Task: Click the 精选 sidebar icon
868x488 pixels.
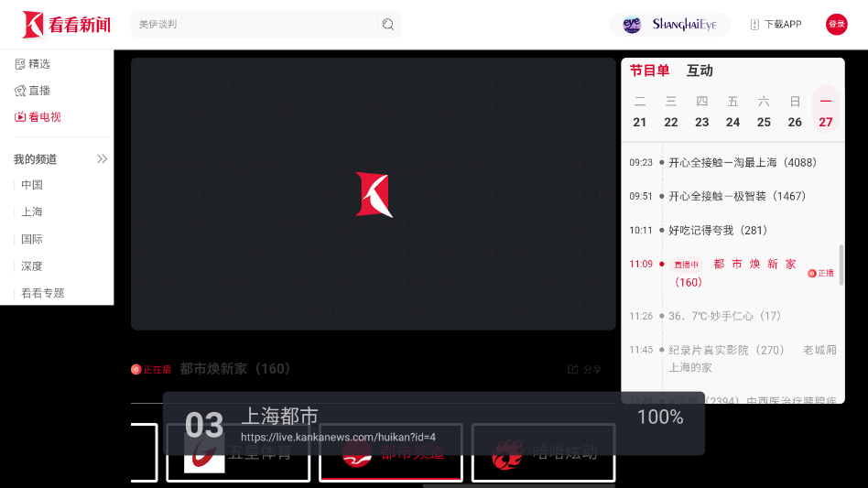Action: (20, 64)
